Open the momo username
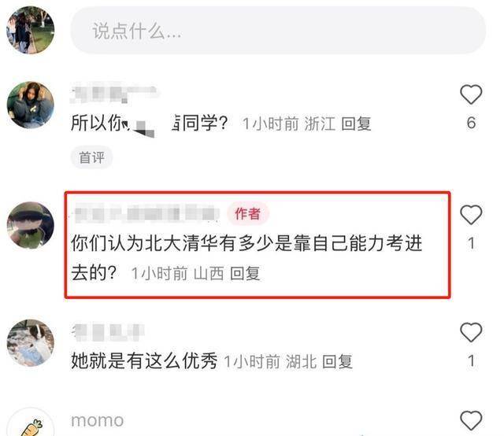The width and height of the screenshot is (504, 436). pyautogui.click(x=97, y=420)
